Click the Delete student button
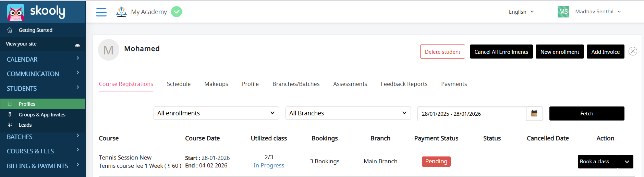 click(442, 52)
